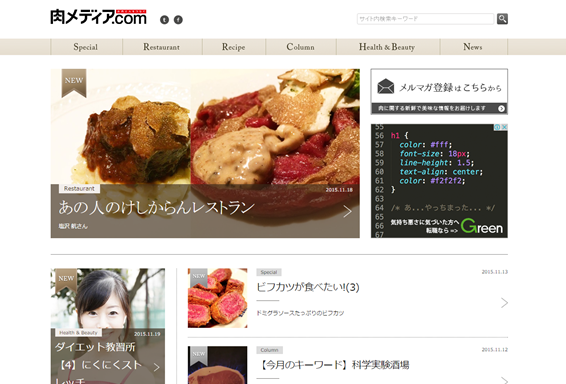Click the Green logo in the ad
Viewport: 566px width, 384px height.
482,226
